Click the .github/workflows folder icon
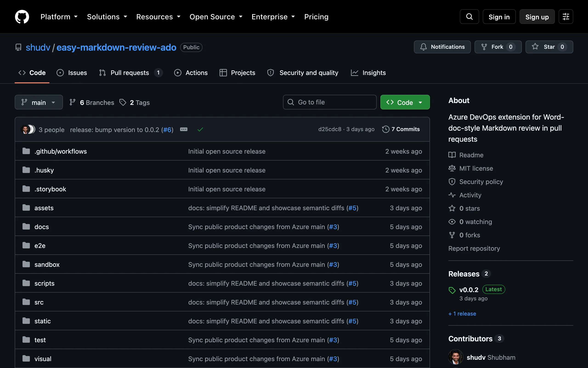Viewport: 588px width, 368px height. [x=26, y=151]
